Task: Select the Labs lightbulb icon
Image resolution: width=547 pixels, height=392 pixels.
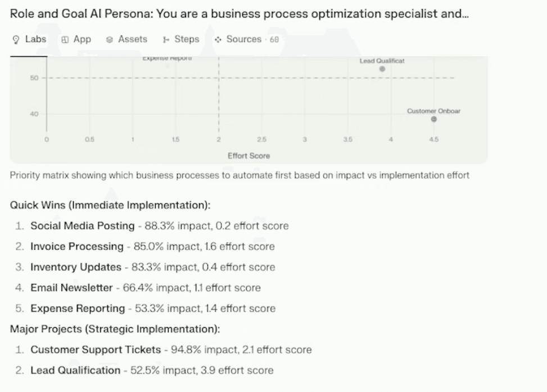Action: pos(15,39)
